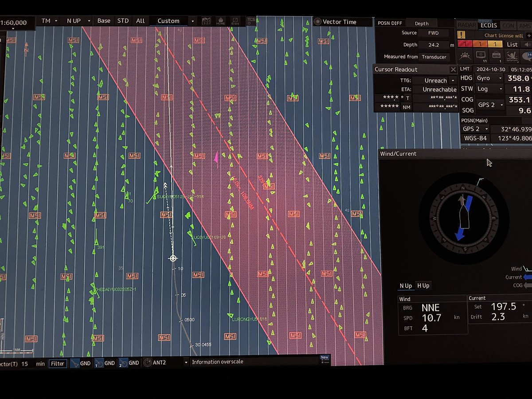
Task: Switch to the CON tab
Action: [508, 25]
